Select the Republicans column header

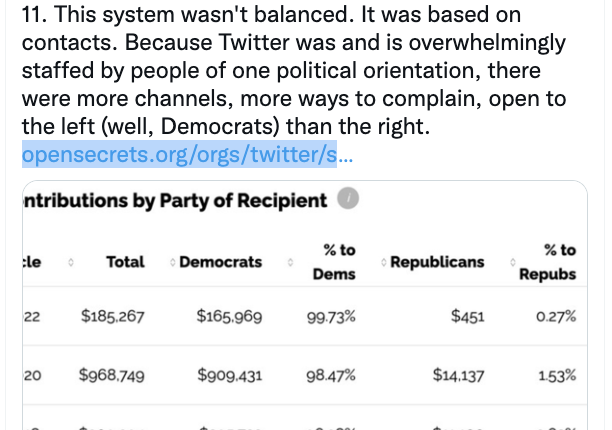click(x=437, y=262)
